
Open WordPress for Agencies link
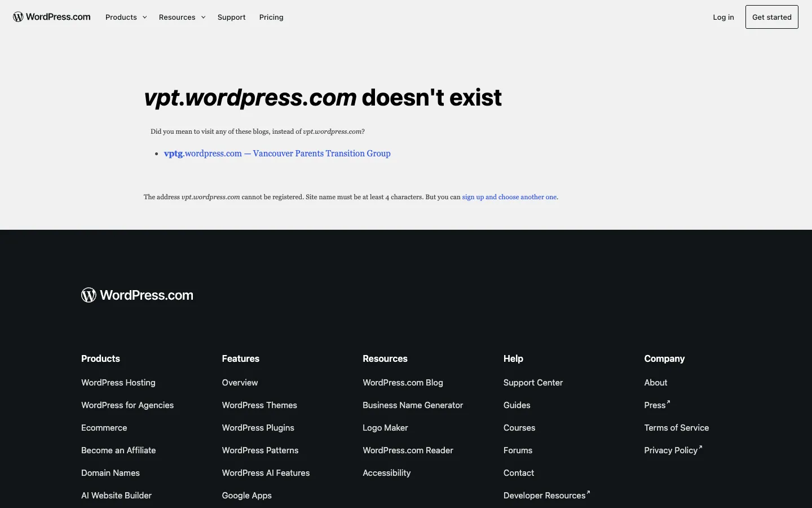pyautogui.click(x=127, y=405)
